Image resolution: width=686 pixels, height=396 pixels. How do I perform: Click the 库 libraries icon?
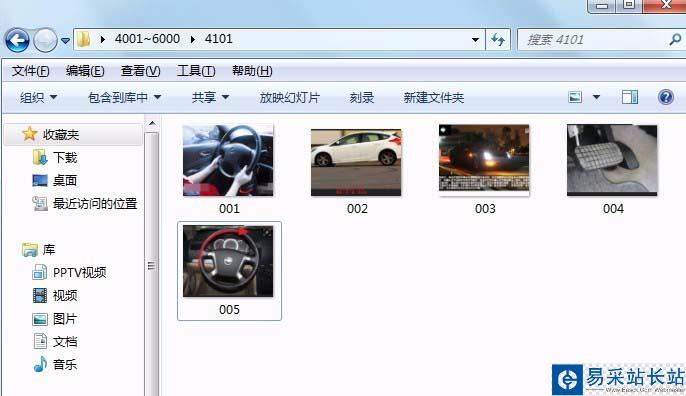pos(30,250)
